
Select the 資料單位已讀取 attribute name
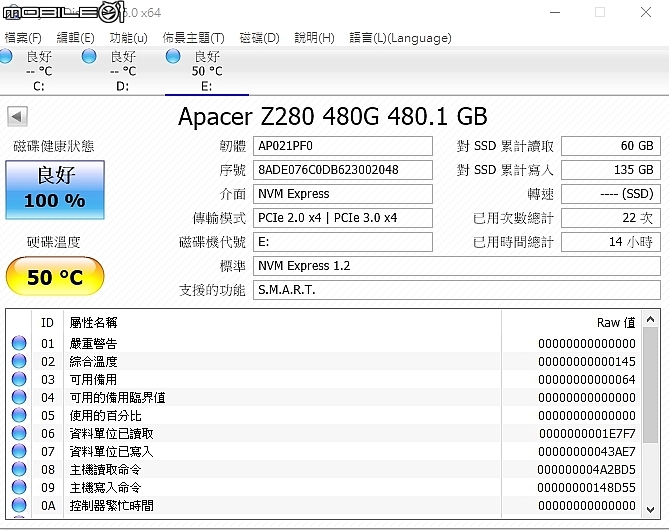click(111, 434)
